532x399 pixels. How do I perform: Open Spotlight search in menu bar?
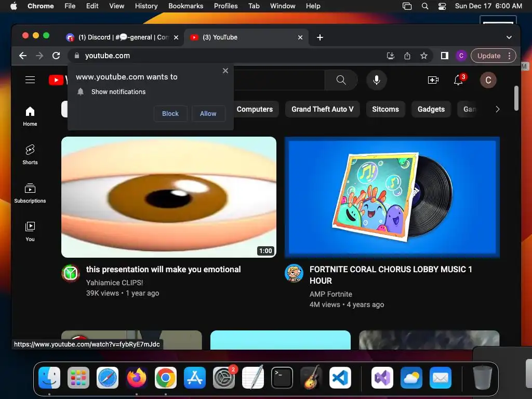click(425, 6)
